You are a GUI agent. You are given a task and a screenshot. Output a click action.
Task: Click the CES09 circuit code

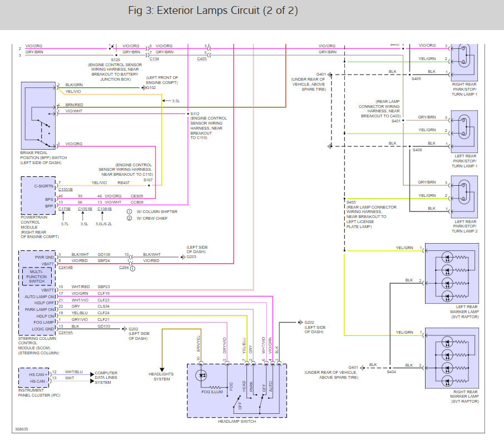click(137, 196)
